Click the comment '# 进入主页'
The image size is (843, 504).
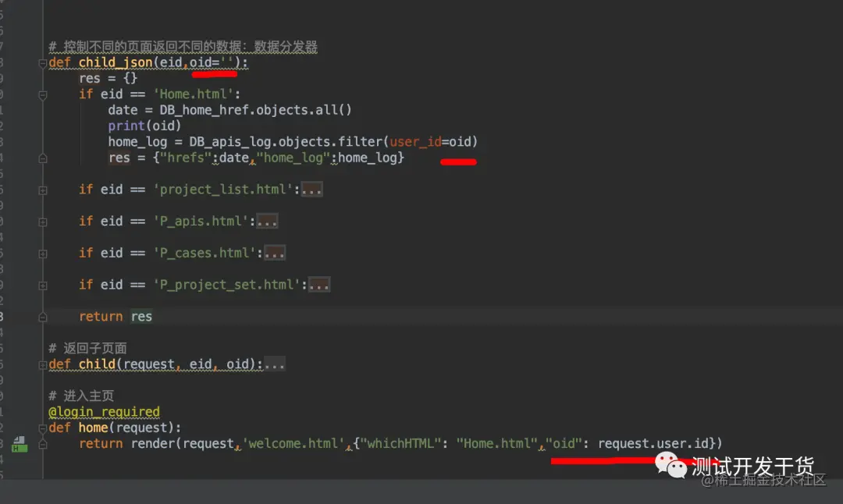pos(81,396)
